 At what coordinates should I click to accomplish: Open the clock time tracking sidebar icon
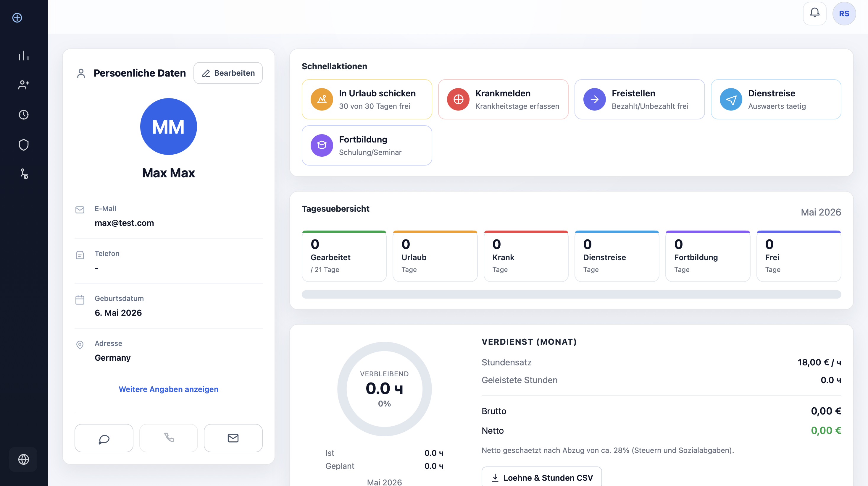[x=24, y=114]
